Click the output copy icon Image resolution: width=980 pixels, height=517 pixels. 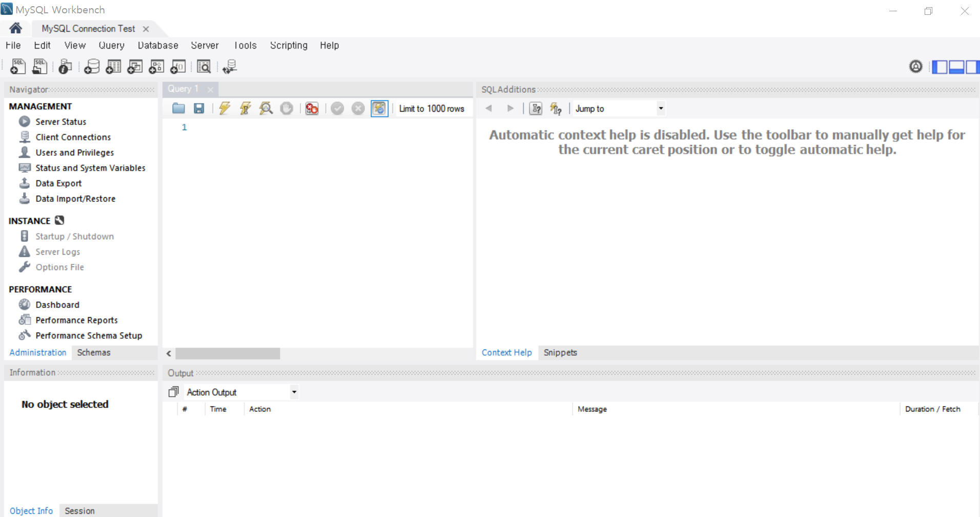[174, 392]
